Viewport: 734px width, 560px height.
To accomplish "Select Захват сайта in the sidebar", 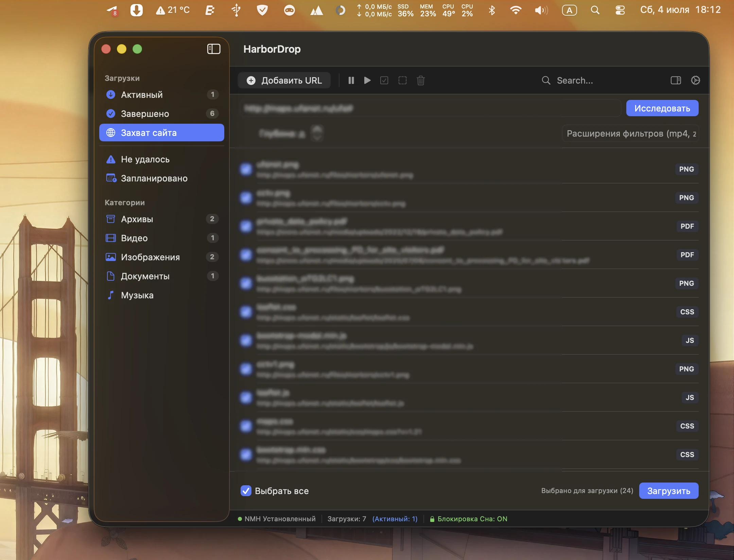I will click(x=162, y=133).
